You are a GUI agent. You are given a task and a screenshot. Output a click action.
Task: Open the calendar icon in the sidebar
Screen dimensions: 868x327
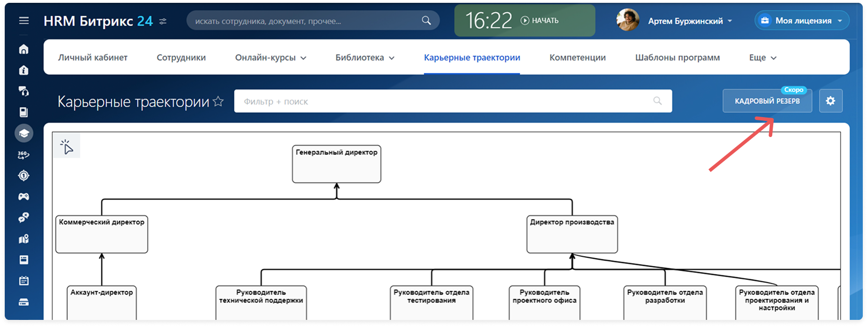pyautogui.click(x=24, y=281)
